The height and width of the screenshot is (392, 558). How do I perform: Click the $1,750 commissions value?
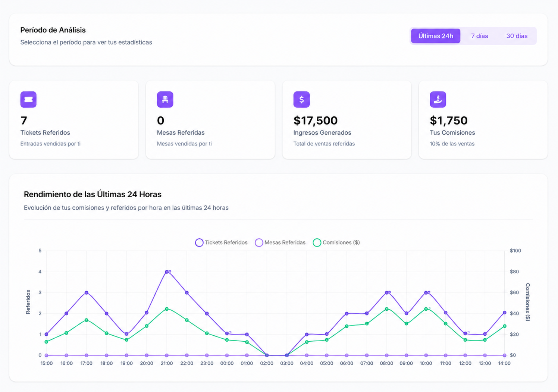(449, 120)
